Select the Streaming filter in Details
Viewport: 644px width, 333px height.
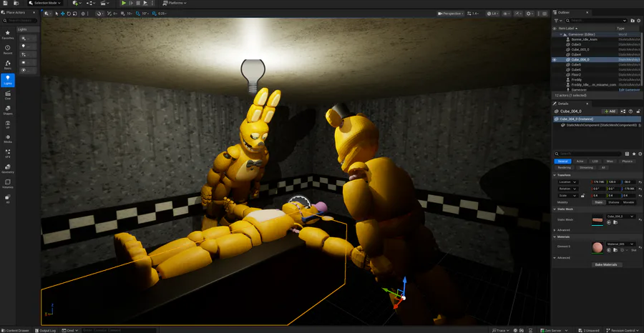[586, 167]
